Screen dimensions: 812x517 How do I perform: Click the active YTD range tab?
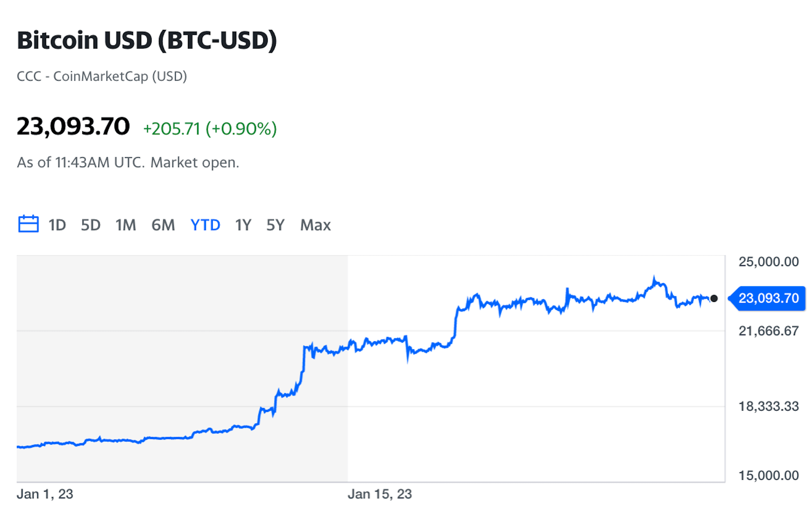click(205, 225)
